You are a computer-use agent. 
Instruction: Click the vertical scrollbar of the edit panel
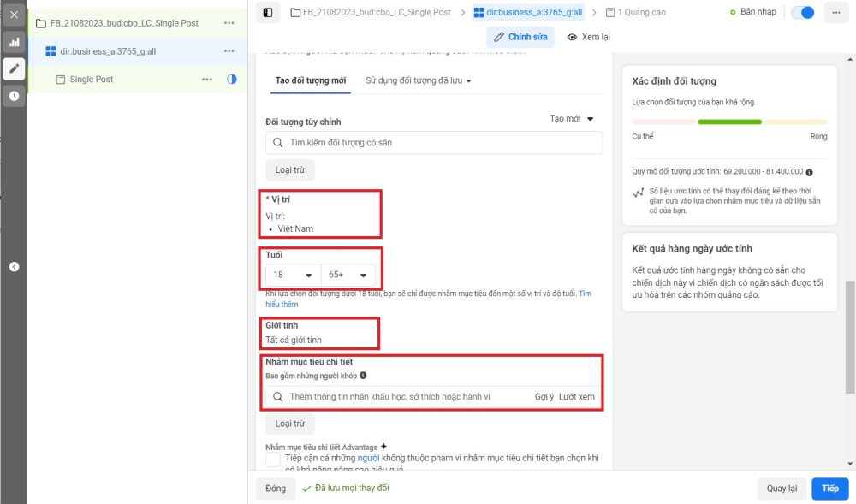tap(849, 337)
